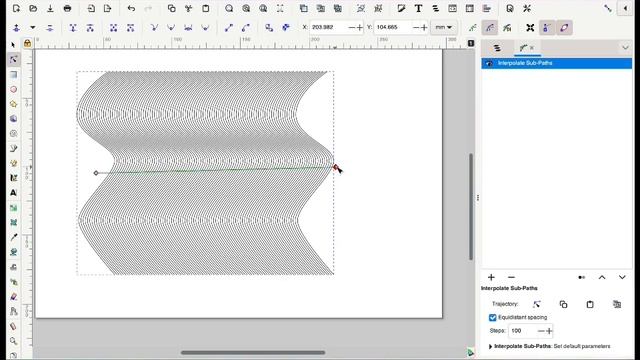
Task: Insert new nodes into selected segments
Action: [x=16, y=27]
